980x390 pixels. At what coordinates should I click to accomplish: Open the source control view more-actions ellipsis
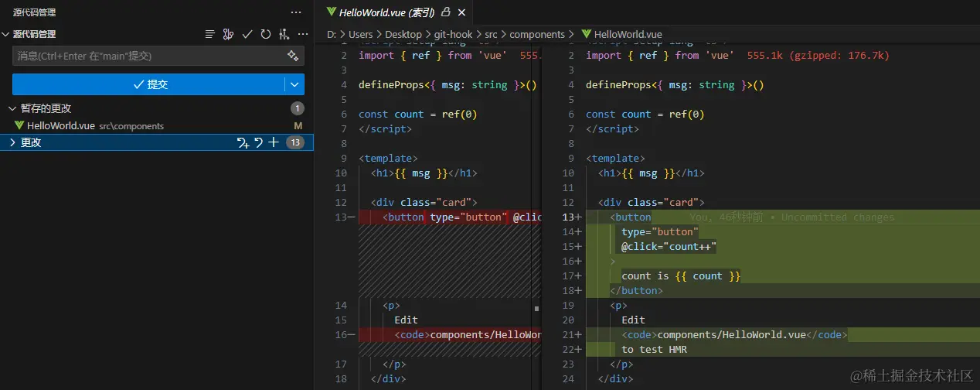[x=296, y=12]
